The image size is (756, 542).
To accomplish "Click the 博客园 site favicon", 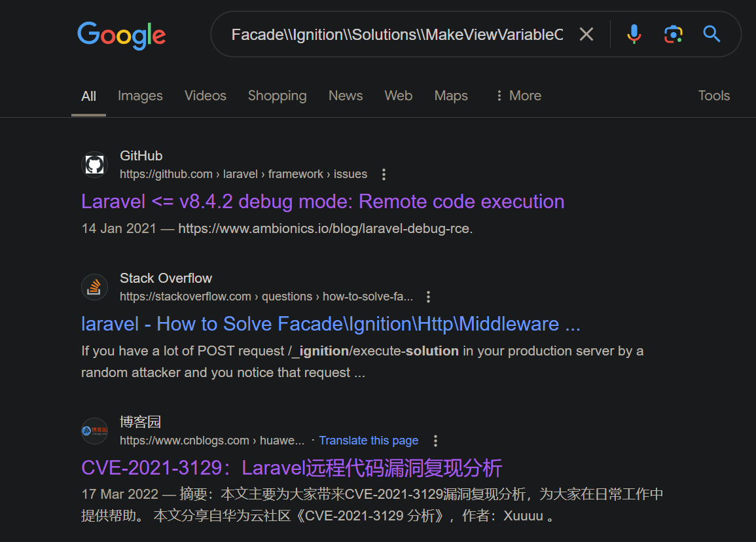I will coord(94,431).
